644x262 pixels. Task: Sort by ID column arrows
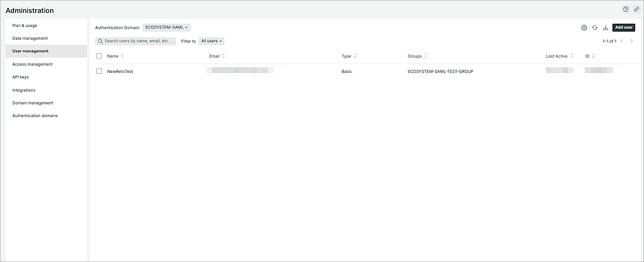[x=593, y=56]
